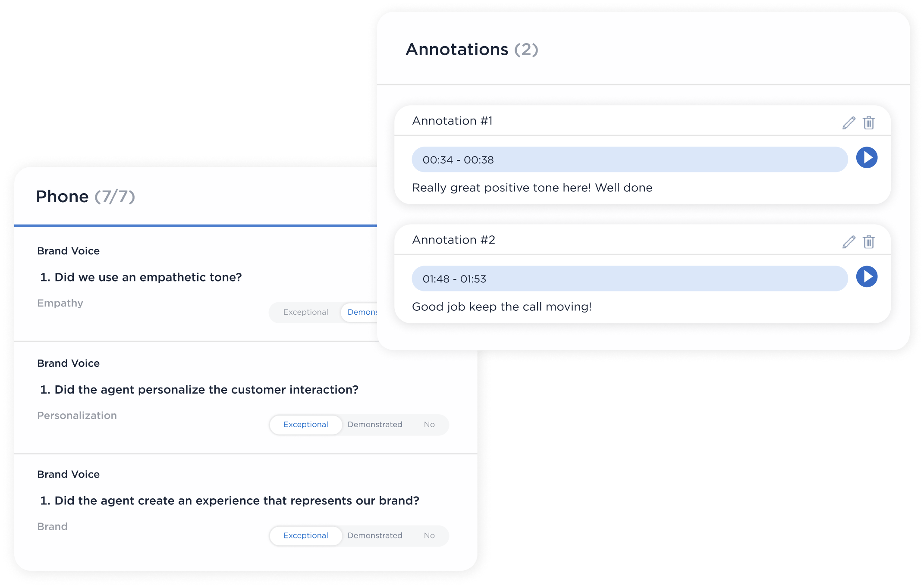Delete Annotation #2 using the trash icon

869,242
